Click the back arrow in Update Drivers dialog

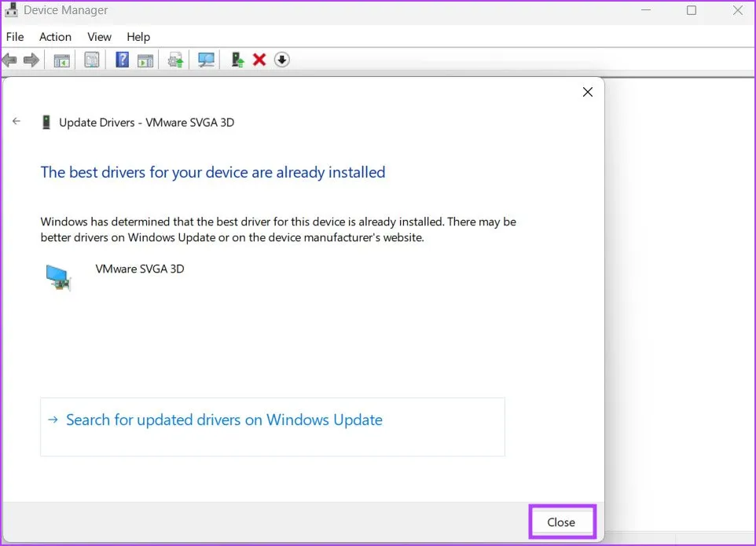point(17,122)
